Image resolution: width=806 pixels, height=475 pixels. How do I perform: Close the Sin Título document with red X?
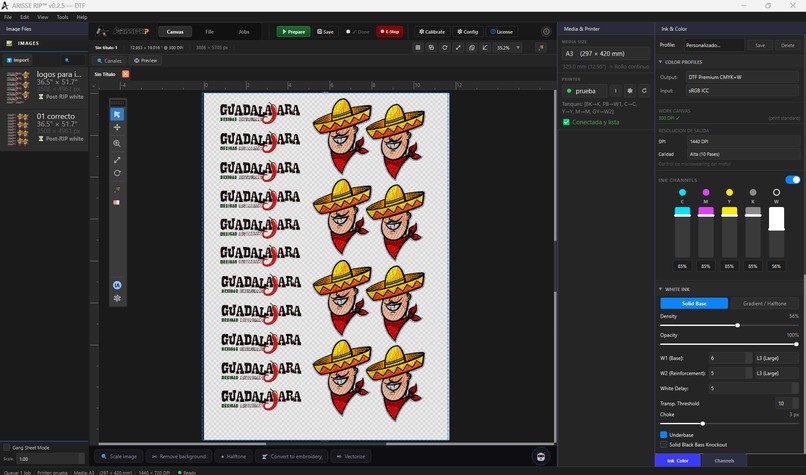tap(125, 74)
